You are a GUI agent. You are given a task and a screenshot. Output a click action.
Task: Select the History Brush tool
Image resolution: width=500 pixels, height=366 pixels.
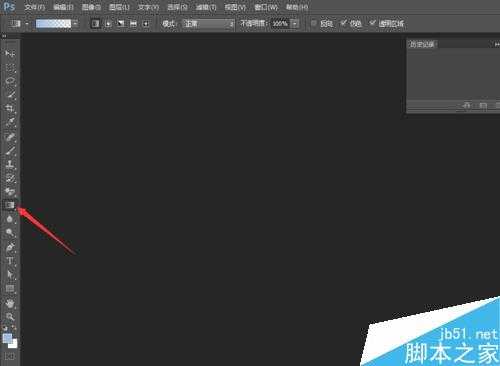(10, 178)
